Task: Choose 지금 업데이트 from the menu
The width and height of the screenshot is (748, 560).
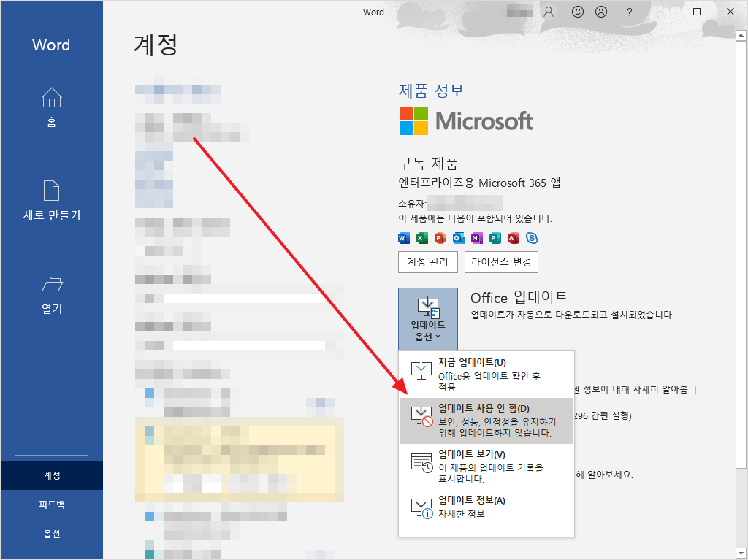Action: 486,375
